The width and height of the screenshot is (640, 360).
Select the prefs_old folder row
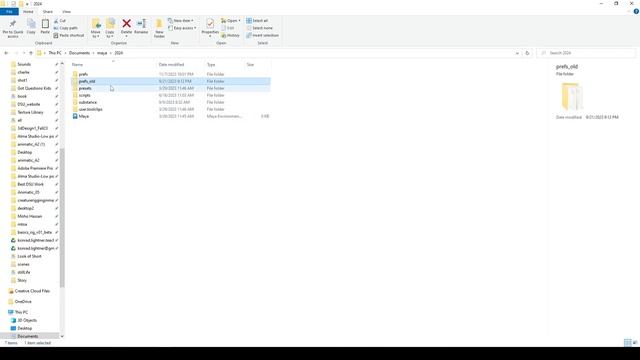click(171, 81)
